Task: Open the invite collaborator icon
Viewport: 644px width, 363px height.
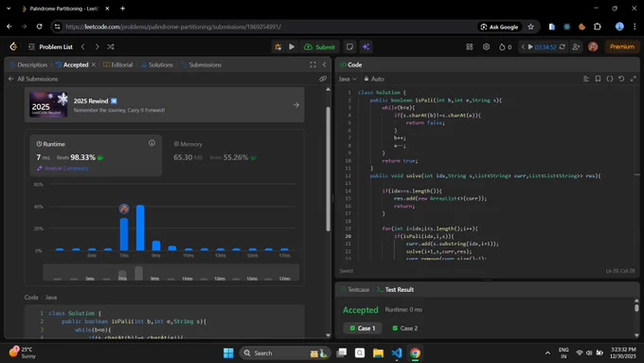Action: [x=576, y=46]
